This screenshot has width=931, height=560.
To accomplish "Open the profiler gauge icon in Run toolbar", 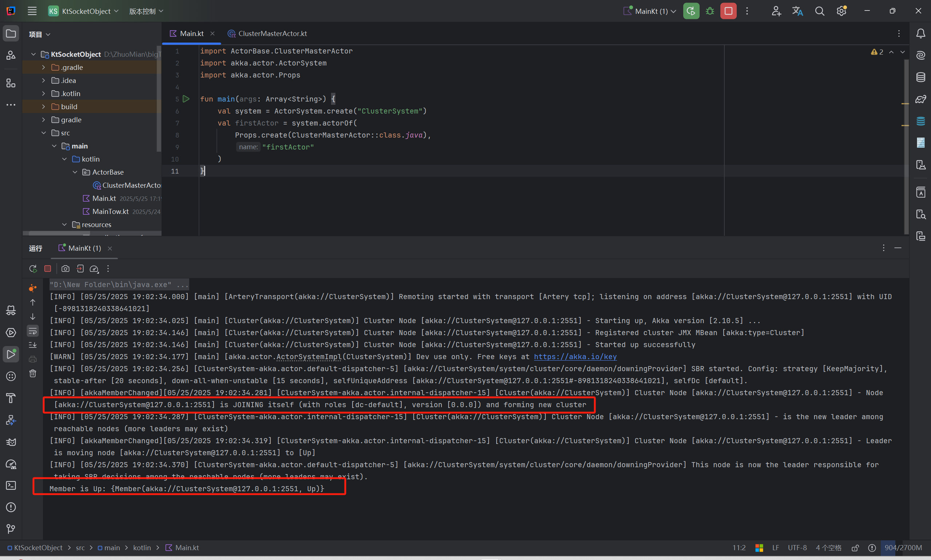I will pyautogui.click(x=94, y=269).
